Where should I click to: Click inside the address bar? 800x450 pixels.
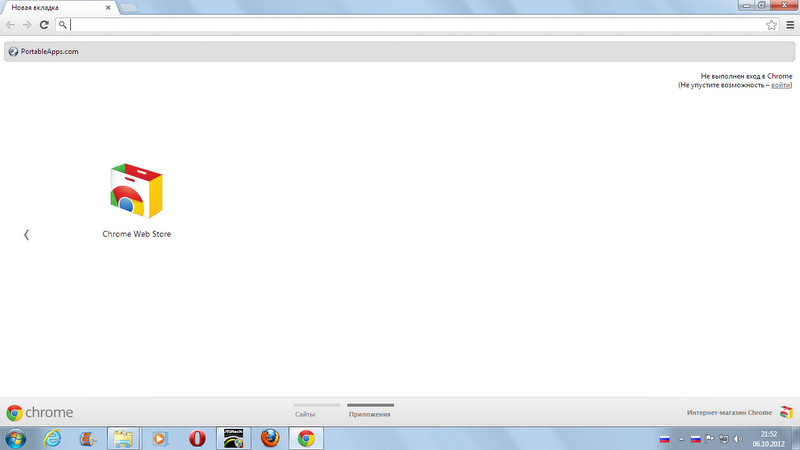point(416,24)
